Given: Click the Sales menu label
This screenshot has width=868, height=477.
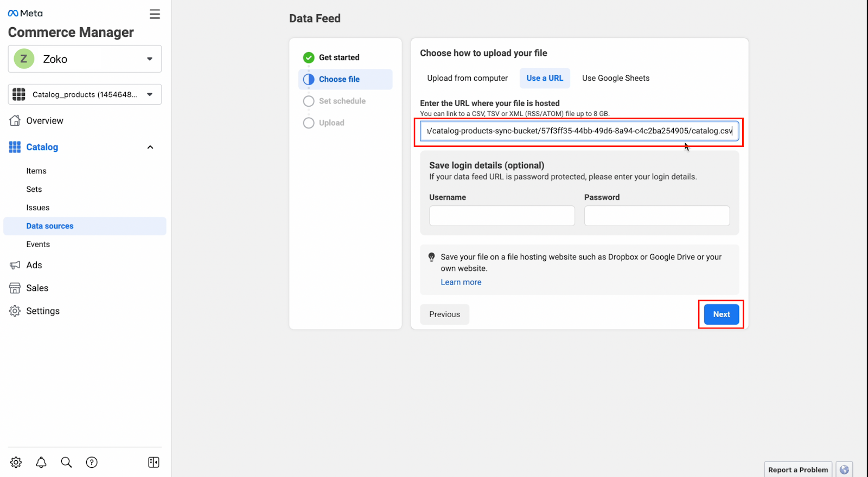Looking at the screenshot, I should pos(37,288).
